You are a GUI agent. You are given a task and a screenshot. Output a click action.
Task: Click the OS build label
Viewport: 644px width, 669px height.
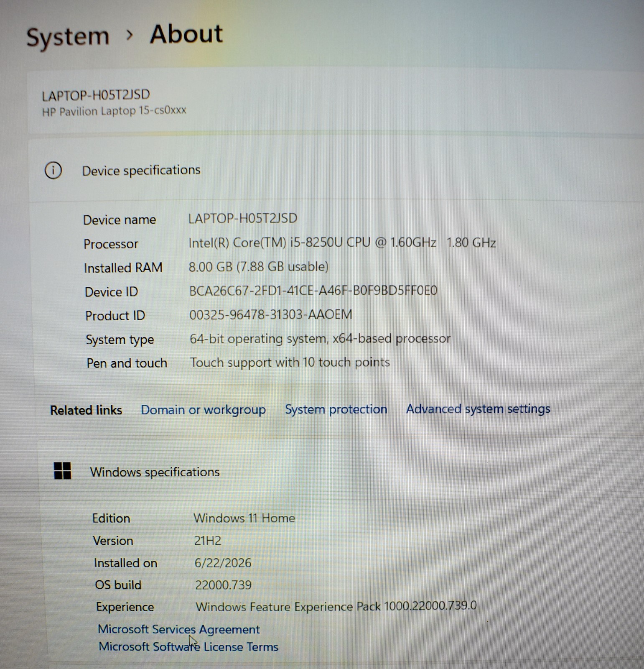(118, 585)
